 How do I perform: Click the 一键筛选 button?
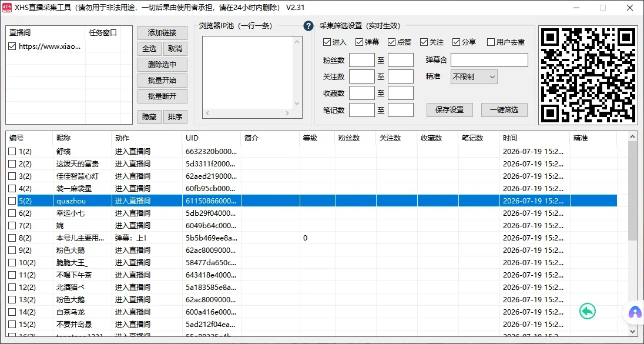click(x=504, y=110)
